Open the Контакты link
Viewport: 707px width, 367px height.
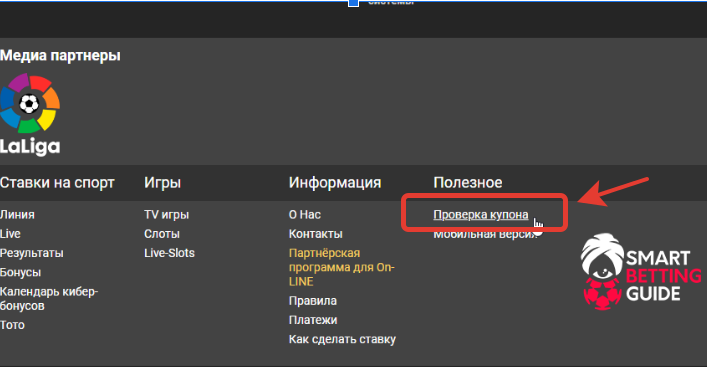pyautogui.click(x=316, y=234)
